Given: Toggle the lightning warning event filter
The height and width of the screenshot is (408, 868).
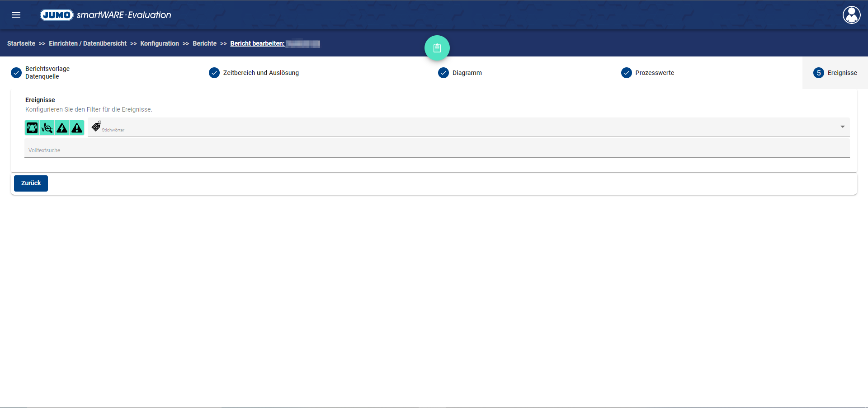Looking at the screenshot, I should pyautogui.click(x=62, y=128).
